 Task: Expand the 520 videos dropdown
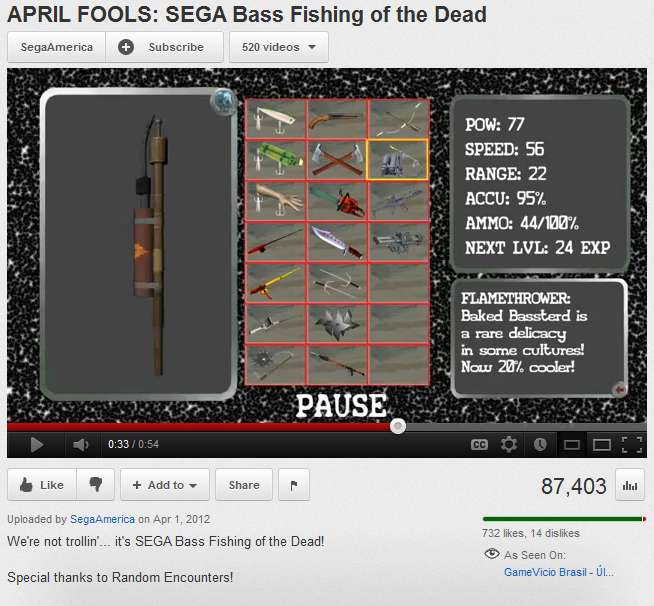pyautogui.click(x=279, y=47)
